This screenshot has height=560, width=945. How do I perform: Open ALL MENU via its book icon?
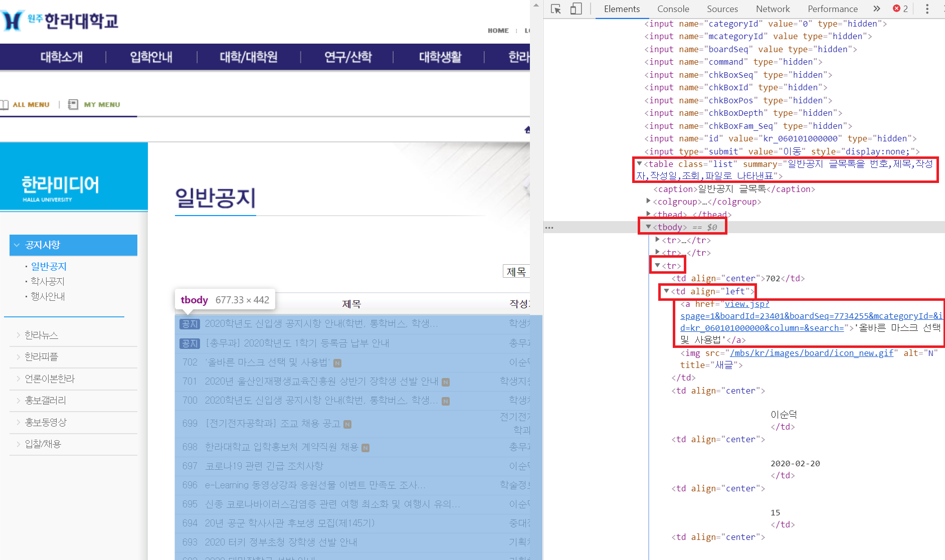point(5,104)
